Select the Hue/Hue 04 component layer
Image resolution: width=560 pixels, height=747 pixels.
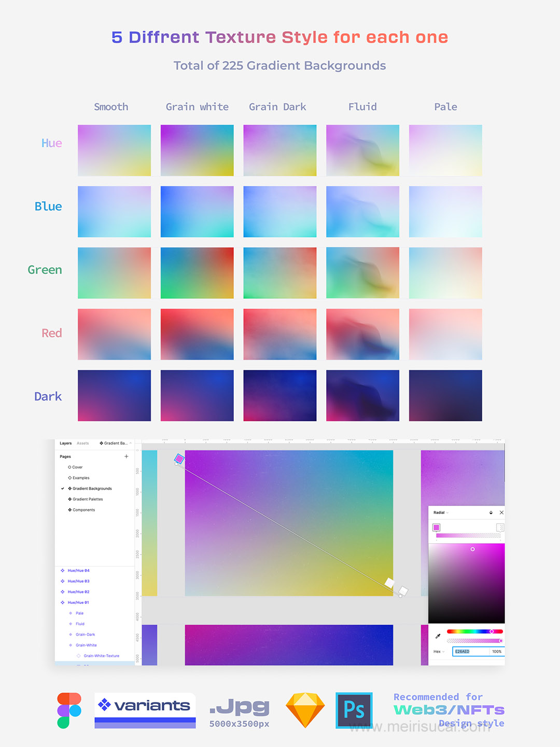78,571
